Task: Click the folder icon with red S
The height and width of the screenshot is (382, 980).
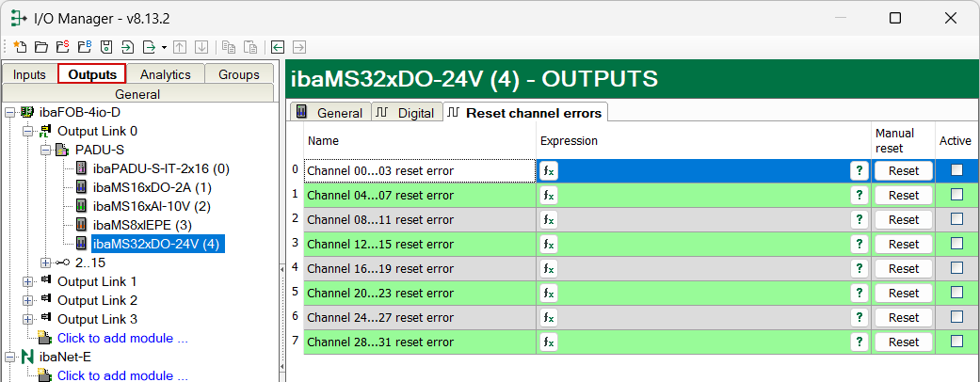Action: click(x=63, y=47)
